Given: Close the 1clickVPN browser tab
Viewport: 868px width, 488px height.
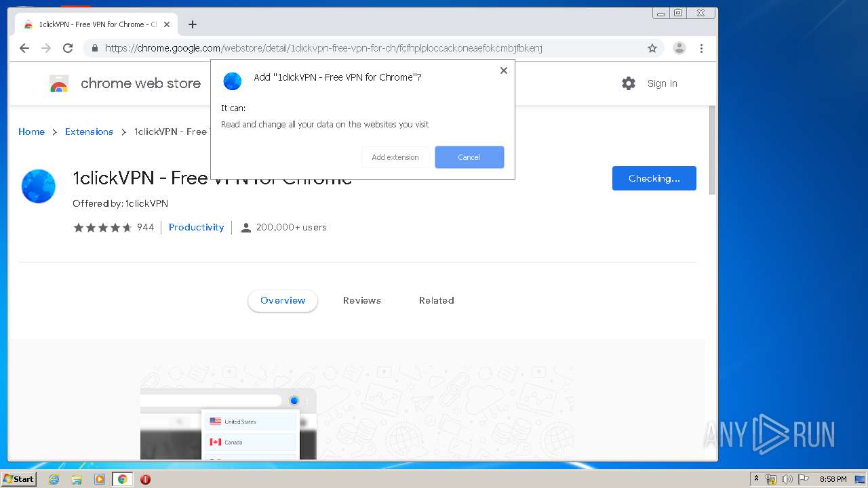Looking at the screenshot, I should (167, 24).
